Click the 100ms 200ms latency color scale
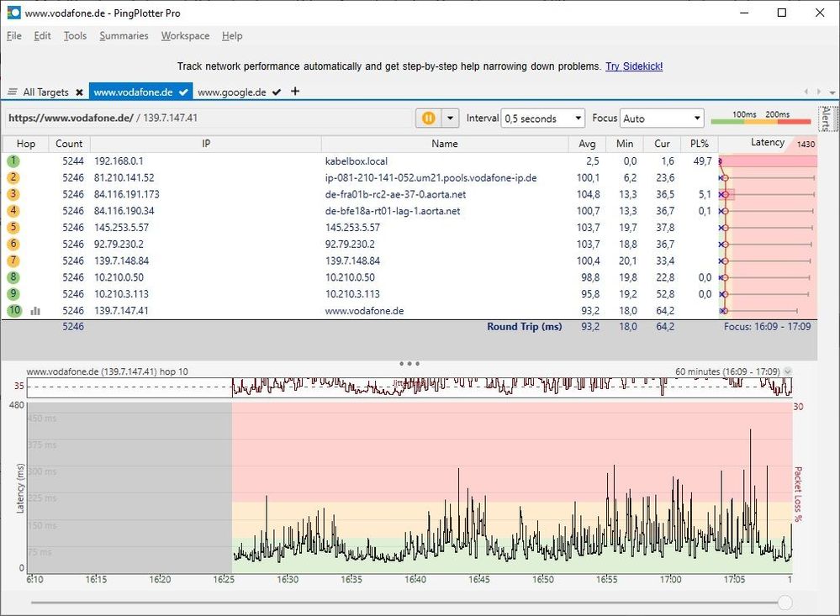 tap(761, 118)
